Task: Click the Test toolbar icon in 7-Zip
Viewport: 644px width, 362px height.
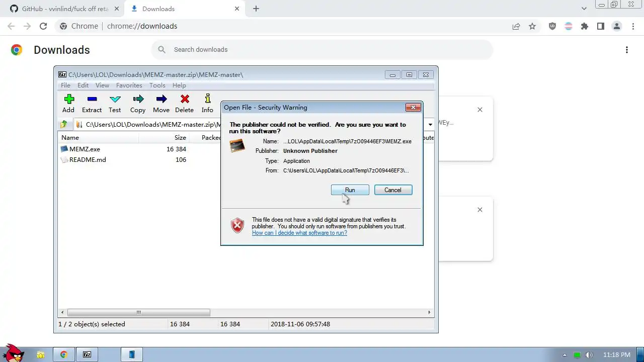Action: pyautogui.click(x=115, y=104)
